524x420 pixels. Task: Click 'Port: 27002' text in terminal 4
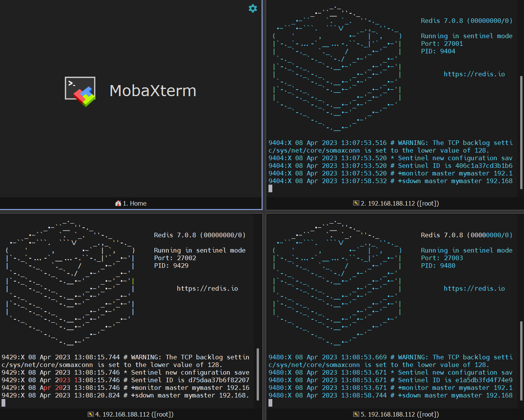(x=175, y=258)
